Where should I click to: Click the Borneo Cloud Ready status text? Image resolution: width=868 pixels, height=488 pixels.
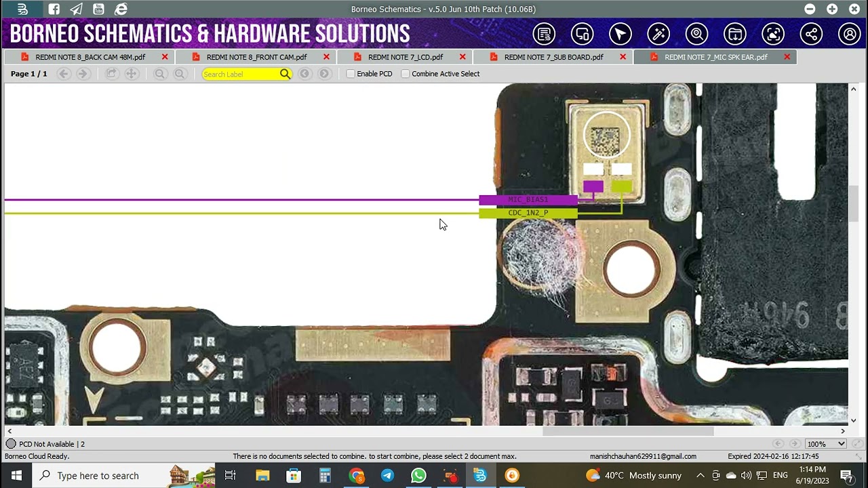37,456
